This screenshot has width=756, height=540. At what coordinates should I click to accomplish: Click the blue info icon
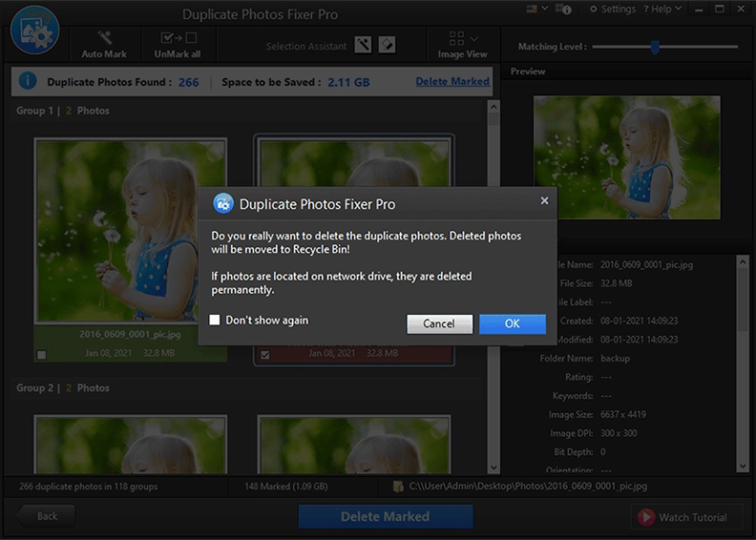pos(28,80)
